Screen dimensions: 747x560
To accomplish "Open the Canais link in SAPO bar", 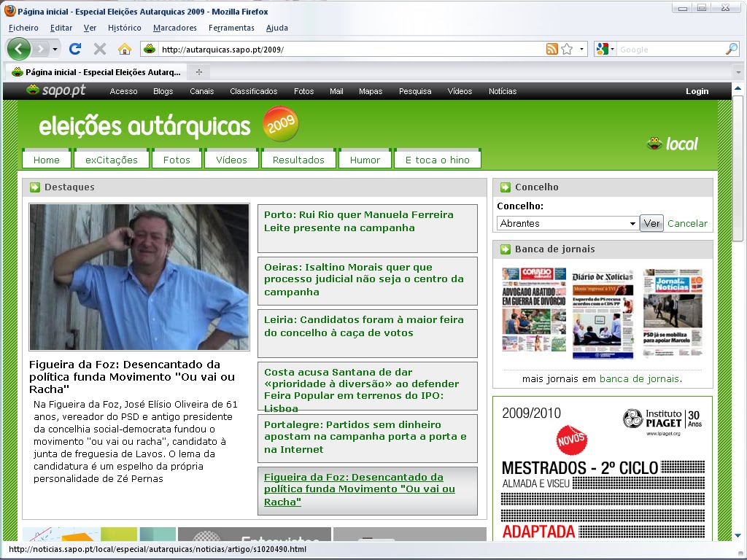I will point(201,91).
